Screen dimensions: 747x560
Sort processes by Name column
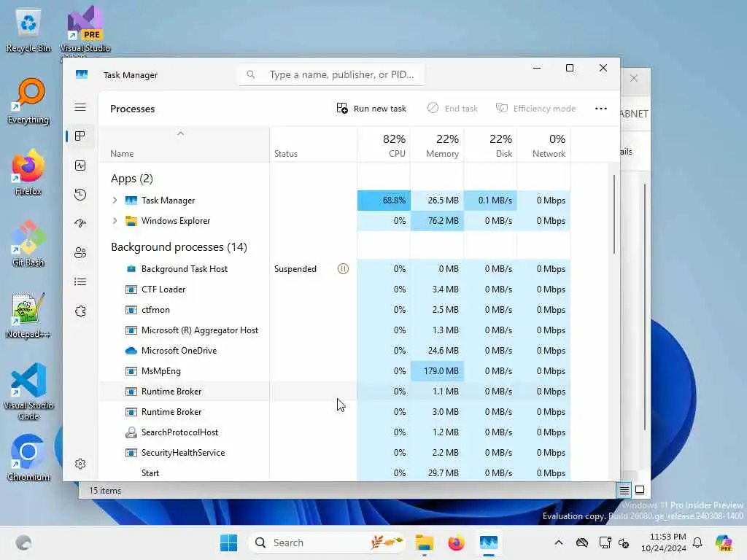tap(184, 145)
